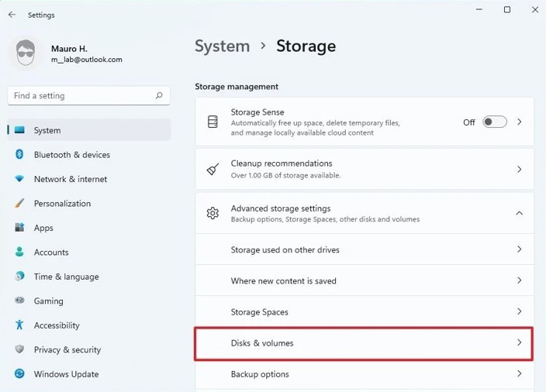This screenshot has height=392, width=546.
Task: Click the Mauro H. account name
Action: pyautogui.click(x=69, y=48)
